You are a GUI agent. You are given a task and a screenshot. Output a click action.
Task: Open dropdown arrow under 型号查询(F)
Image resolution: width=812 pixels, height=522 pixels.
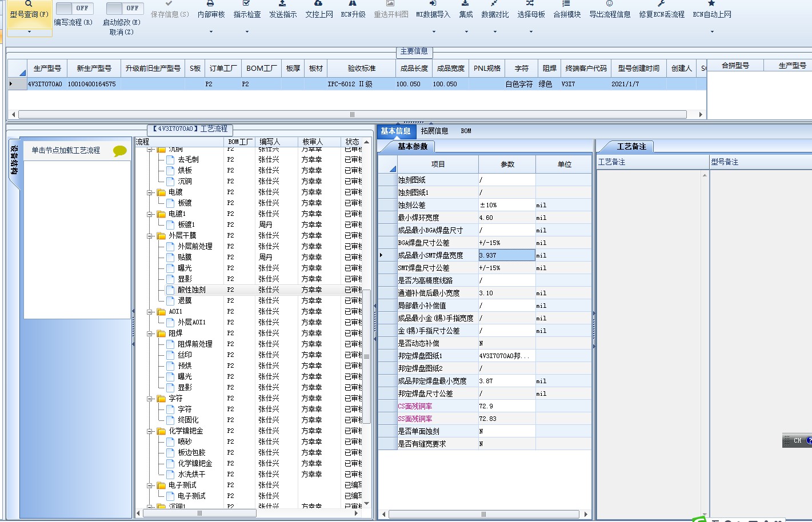tap(29, 32)
